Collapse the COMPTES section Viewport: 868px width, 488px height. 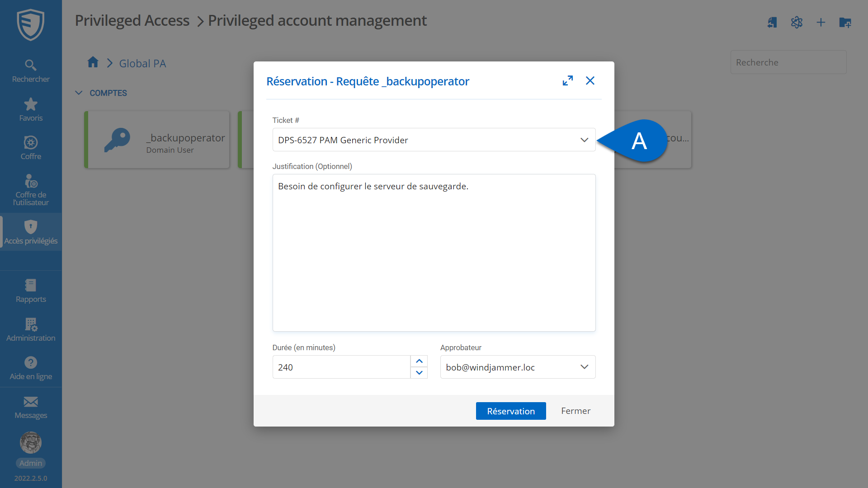click(79, 93)
